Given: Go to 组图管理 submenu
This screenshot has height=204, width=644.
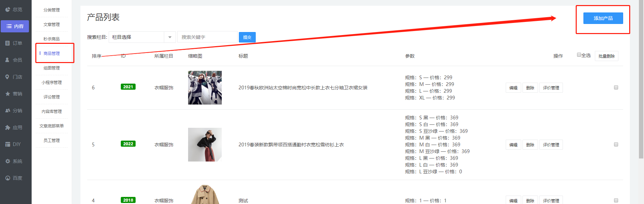Looking at the screenshot, I should coord(51,68).
